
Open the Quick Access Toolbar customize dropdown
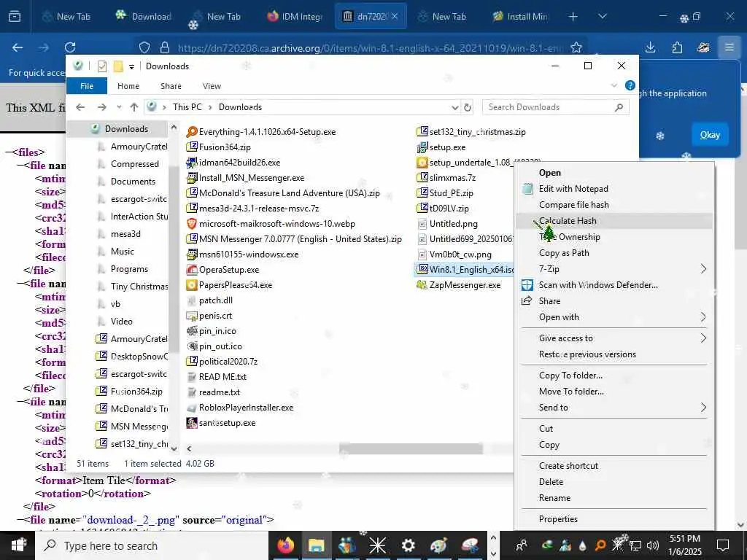click(131, 66)
